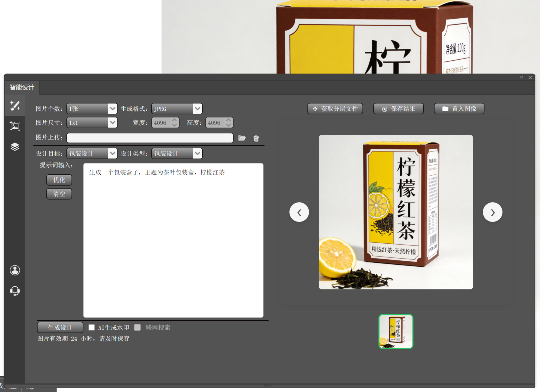Select the magic wand smart design icon
This screenshot has height=392, width=540.
pyautogui.click(x=15, y=106)
